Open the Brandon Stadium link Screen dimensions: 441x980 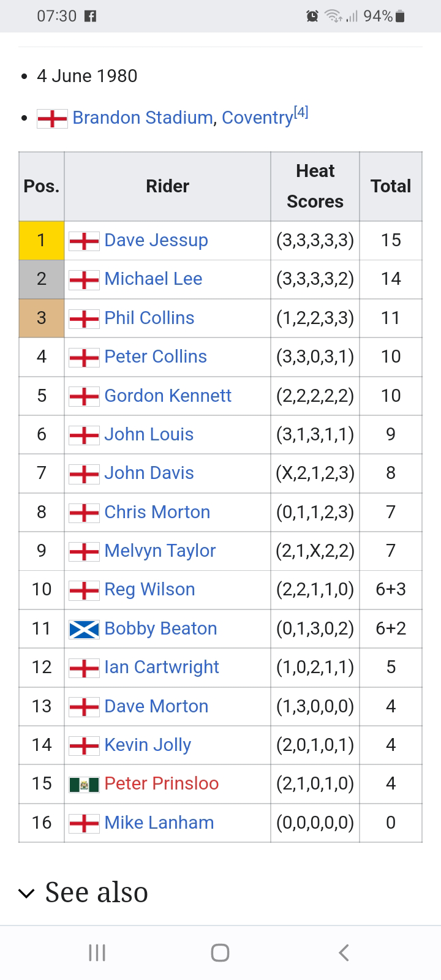142,118
